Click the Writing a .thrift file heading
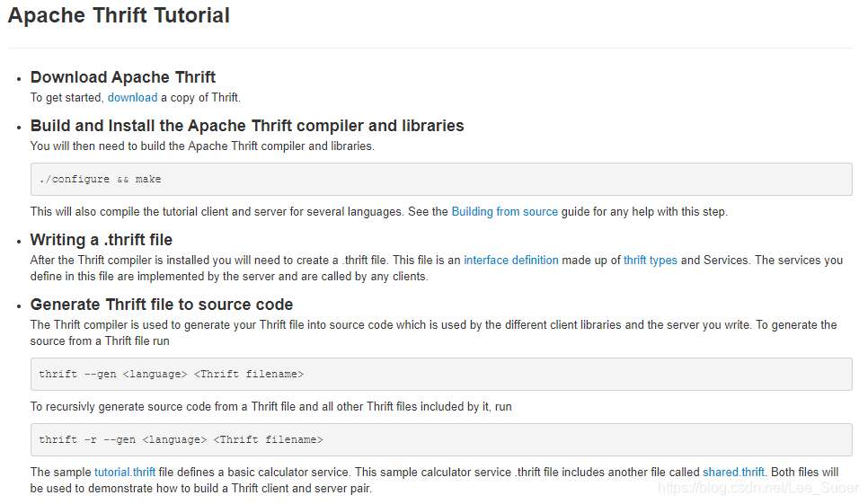Screen dimensions: 868x504 pos(102,240)
